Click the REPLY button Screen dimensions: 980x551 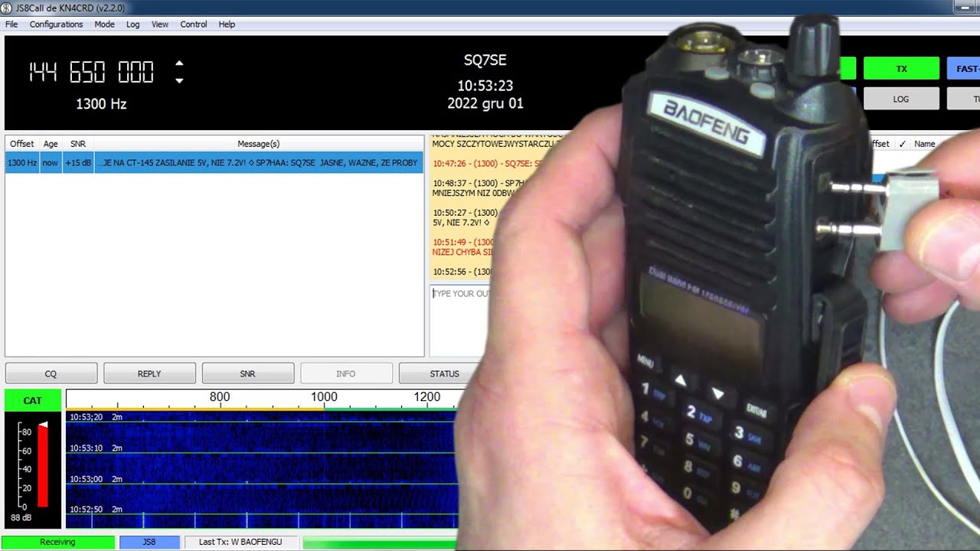tap(149, 373)
